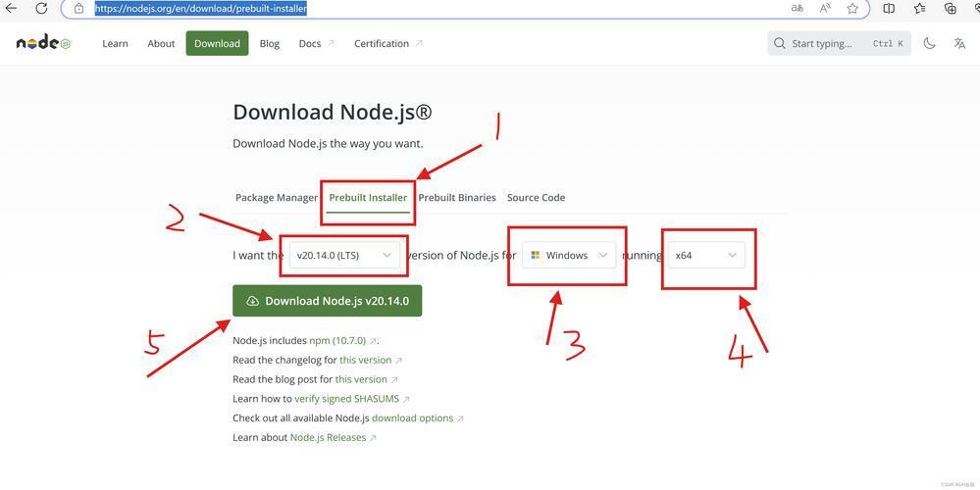
Task: Open the Blog nav item
Action: point(270,44)
